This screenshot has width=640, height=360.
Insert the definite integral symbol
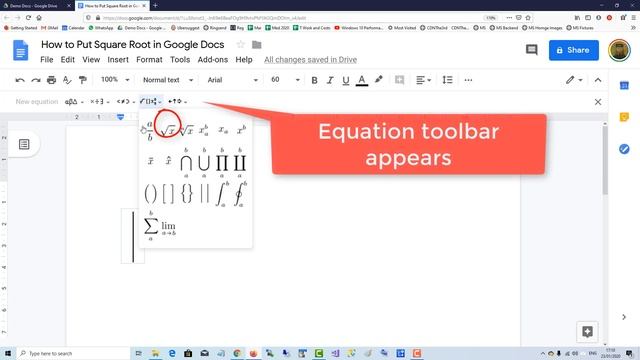click(222, 194)
